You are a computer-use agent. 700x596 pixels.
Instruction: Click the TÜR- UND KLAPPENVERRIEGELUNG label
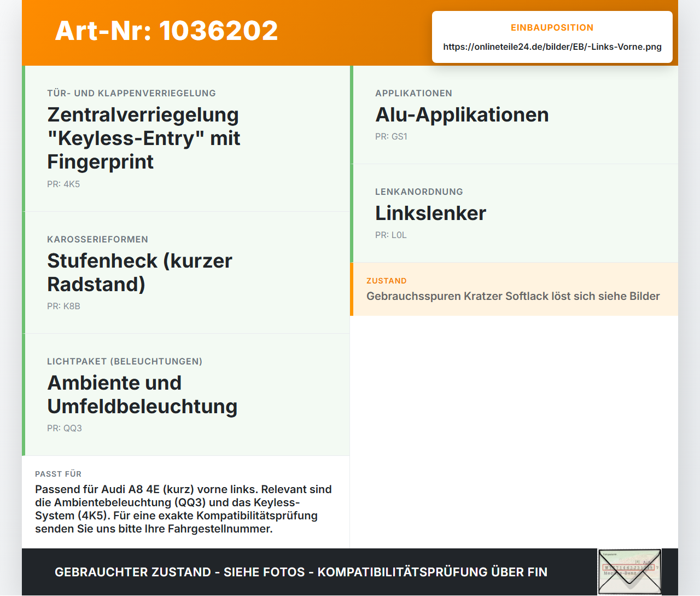coord(131,93)
